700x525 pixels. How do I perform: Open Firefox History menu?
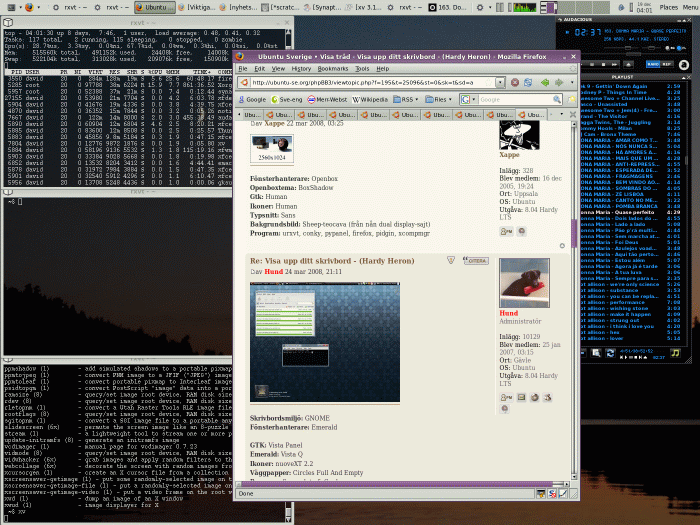pyautogui.click(x=301, y=69)
